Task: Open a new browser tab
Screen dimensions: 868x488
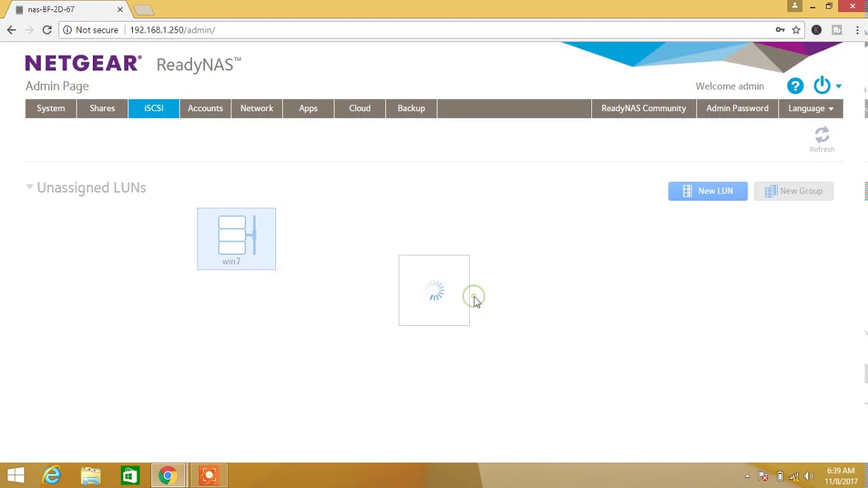Action: pos(144,9)
